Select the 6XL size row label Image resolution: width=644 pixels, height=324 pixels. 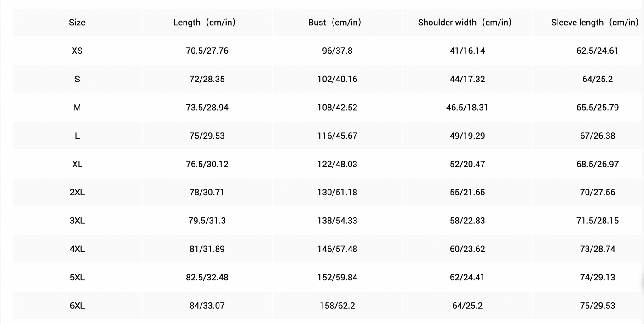tap(77, 306)
